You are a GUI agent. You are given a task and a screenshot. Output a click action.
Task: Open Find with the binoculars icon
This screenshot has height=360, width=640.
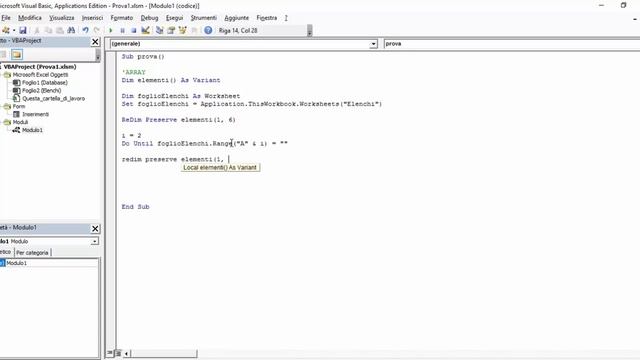coord(71,30)
